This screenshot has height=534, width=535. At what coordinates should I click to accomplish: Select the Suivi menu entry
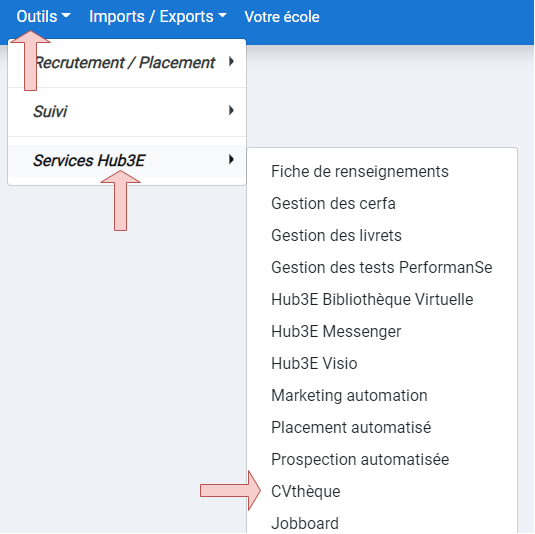tap(127, 112)
